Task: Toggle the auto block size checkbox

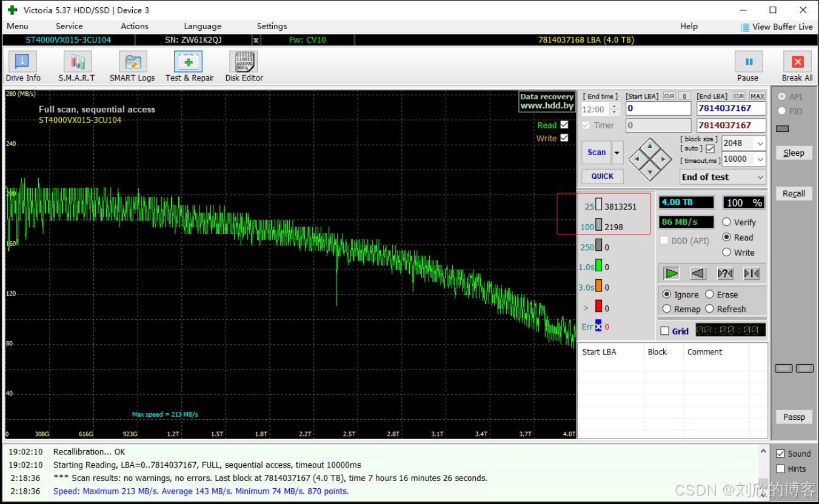Action: [x=710, y=148]
